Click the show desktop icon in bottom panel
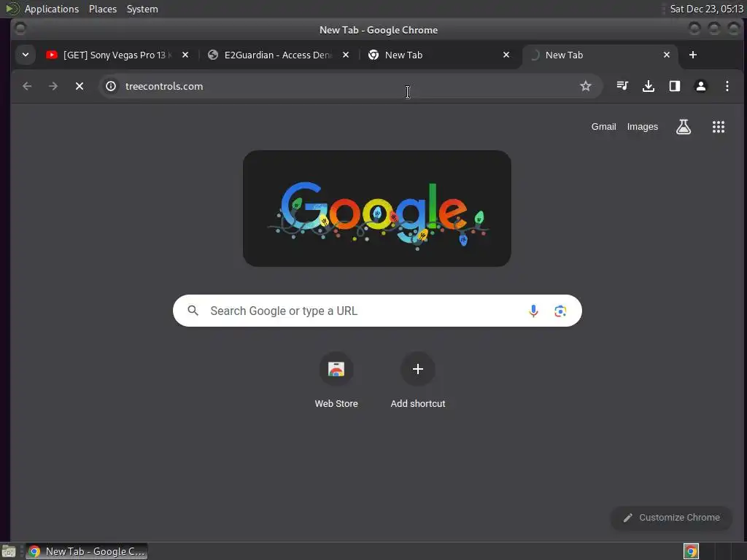Image resolution: width=747 pixels, height=560 pixels. point(9,551)
